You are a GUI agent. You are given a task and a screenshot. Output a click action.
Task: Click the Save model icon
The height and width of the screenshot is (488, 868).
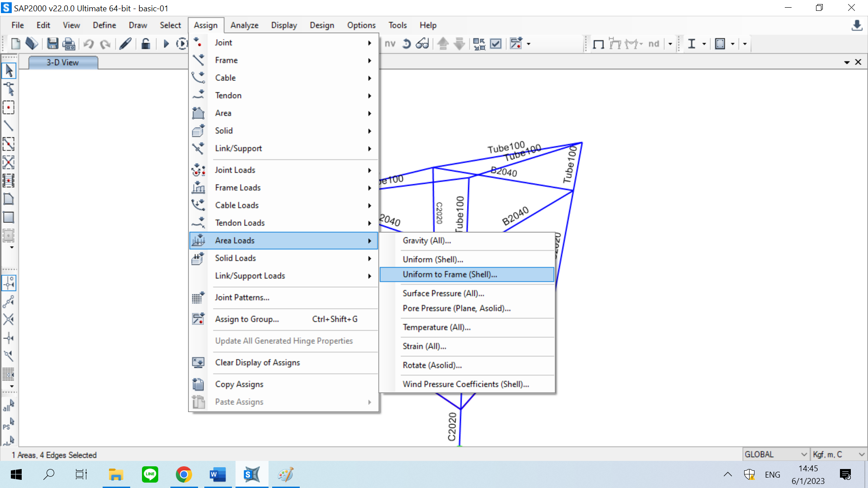pyautogui.click(x=52, y=44)
